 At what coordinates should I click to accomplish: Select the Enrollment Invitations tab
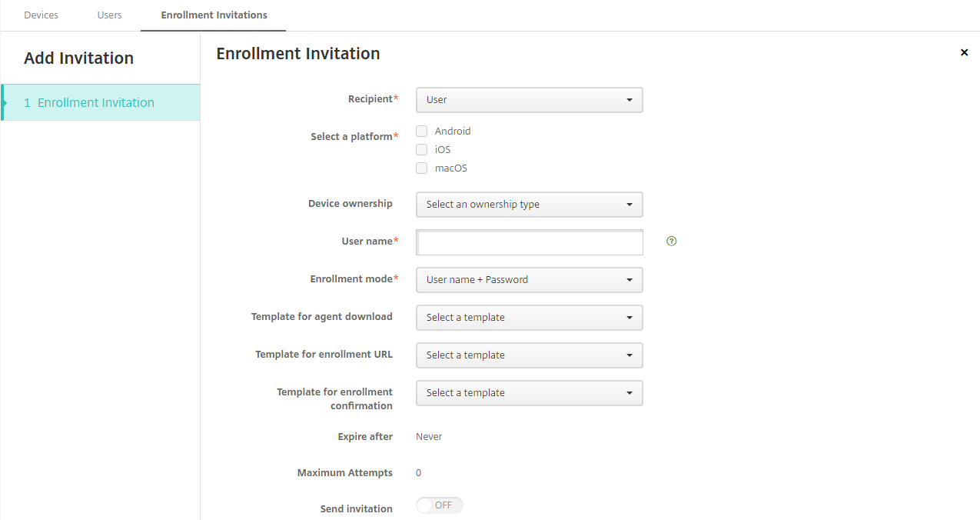point(214,15)
